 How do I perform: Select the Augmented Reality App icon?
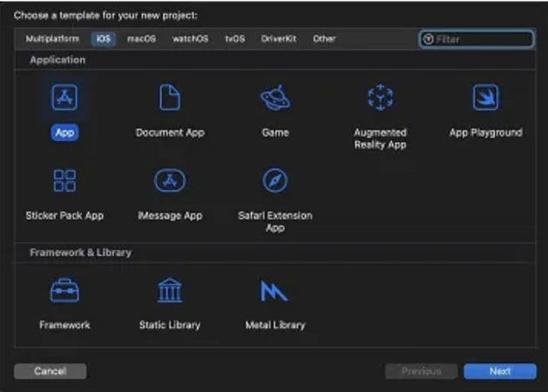click(380, 98)
